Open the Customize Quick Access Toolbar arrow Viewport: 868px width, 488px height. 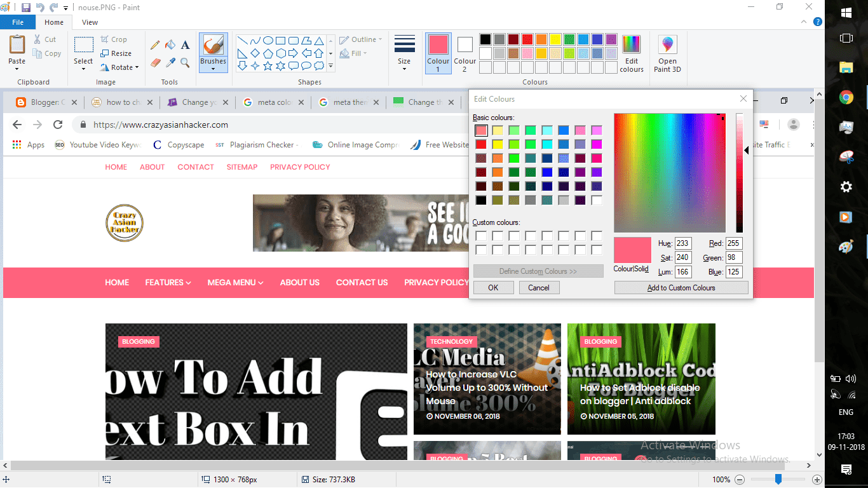tap(65, 8)
